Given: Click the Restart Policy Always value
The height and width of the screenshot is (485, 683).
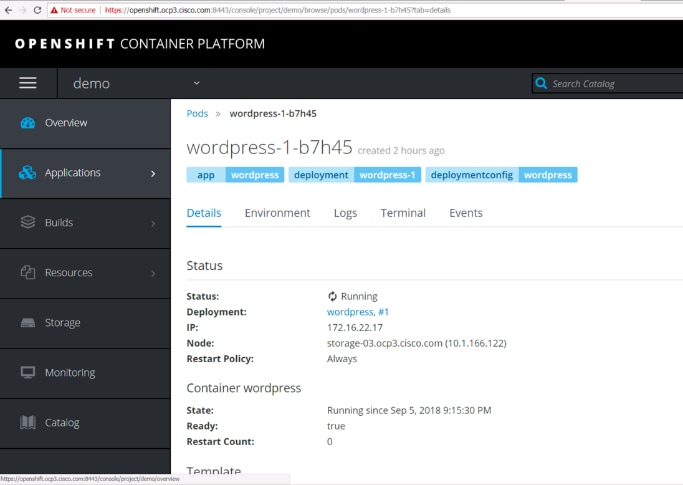Looking at the screenshot, I should 342,359.
